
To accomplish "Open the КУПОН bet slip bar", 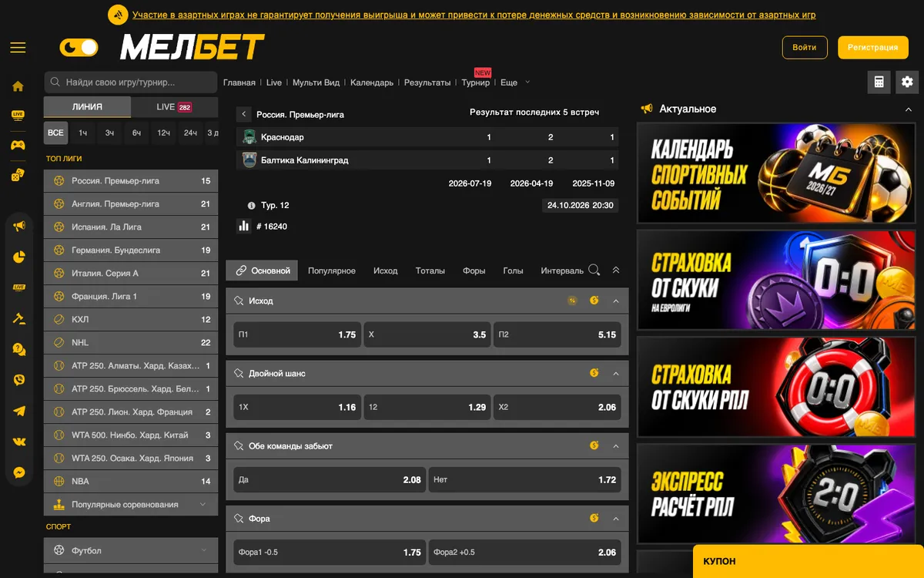I will (808, 562).
